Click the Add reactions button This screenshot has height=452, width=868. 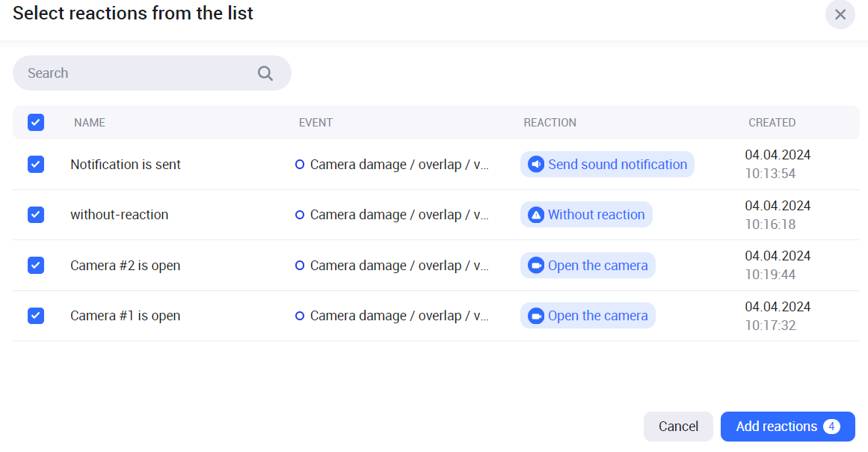(787, 427)
